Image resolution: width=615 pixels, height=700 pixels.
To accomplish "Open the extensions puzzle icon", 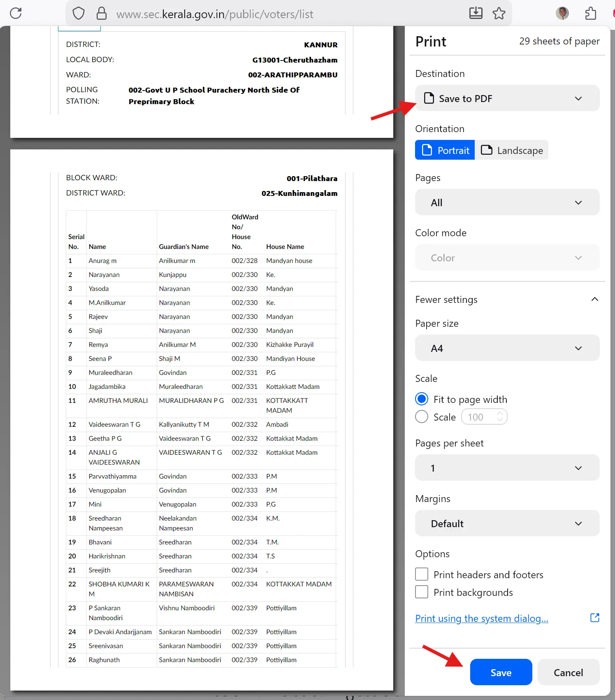I will (x=590, y=13).
